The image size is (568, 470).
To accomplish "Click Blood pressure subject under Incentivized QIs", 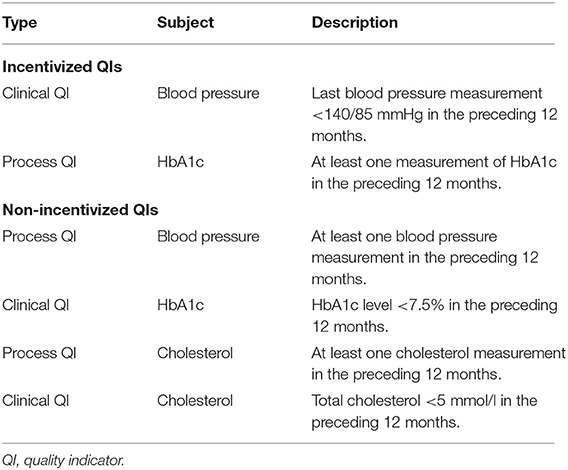I will tap(208, 94).
